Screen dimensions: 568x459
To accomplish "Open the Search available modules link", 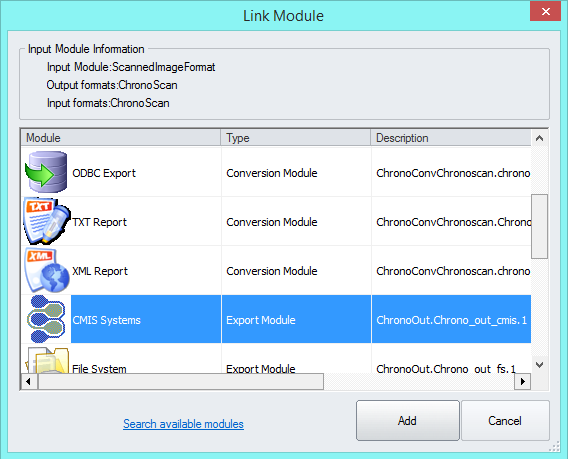I will (183, 423).
